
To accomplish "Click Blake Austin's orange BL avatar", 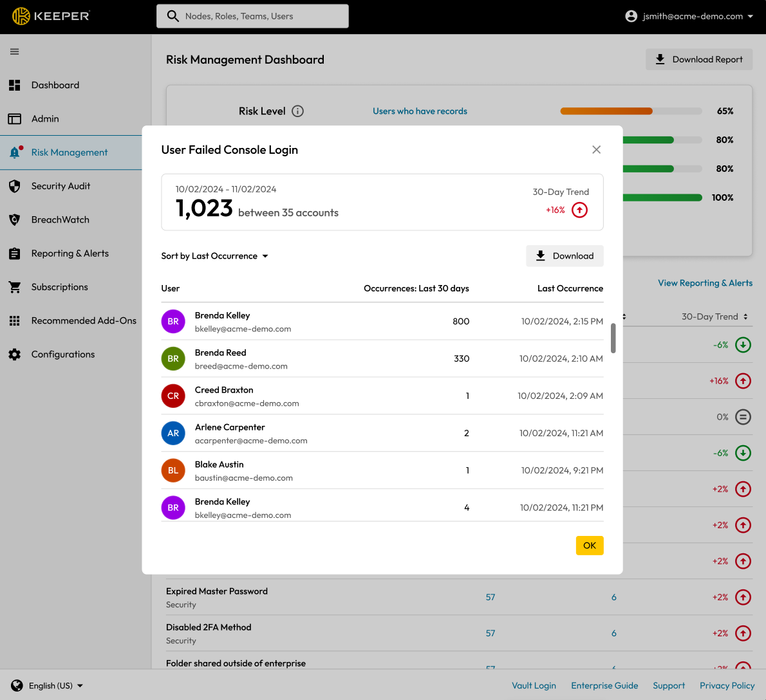I will click(173, 471).
